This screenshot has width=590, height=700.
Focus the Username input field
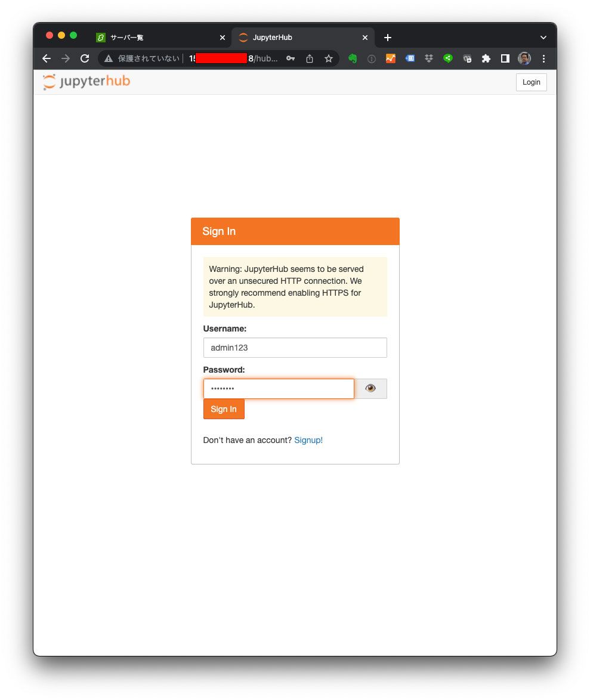tap(295, 348)
